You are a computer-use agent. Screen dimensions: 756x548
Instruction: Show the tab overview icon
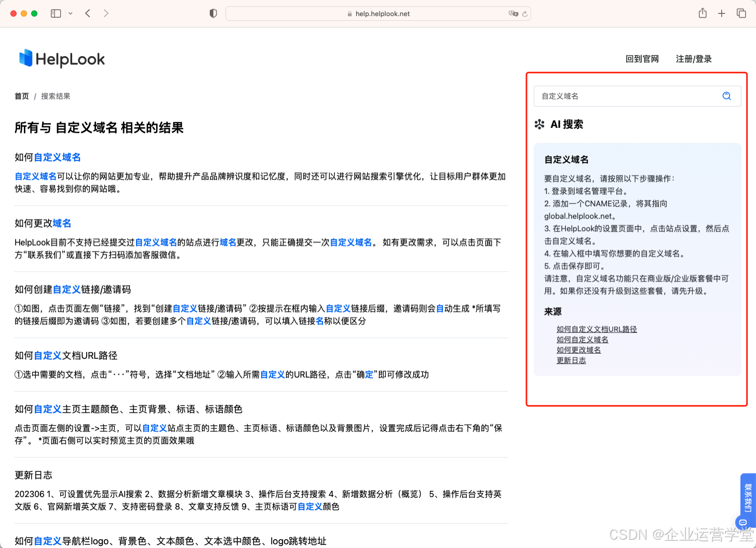(741, 14)
